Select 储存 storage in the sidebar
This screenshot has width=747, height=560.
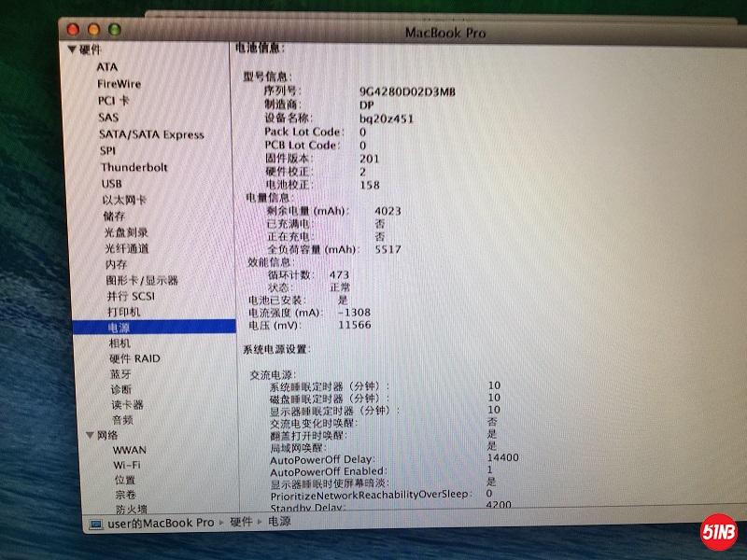[x=115, y=217]
